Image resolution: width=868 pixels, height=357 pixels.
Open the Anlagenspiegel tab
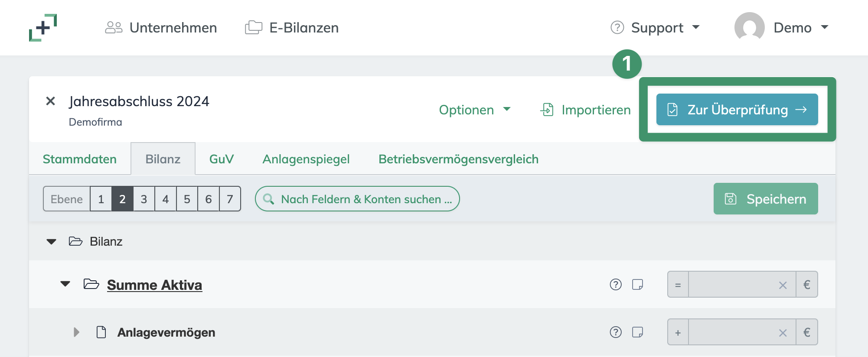click(306, 159)
